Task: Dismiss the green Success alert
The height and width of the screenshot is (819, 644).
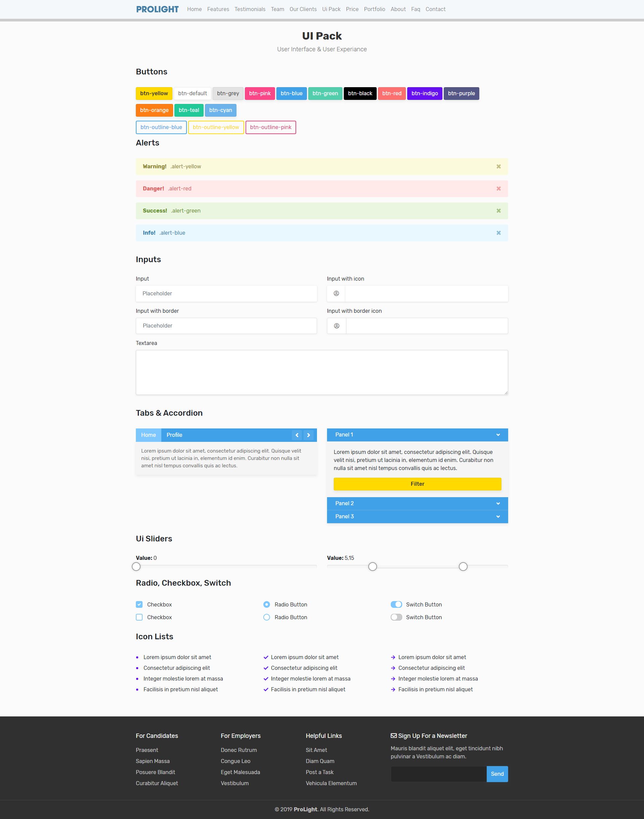Action: point(498,211)
